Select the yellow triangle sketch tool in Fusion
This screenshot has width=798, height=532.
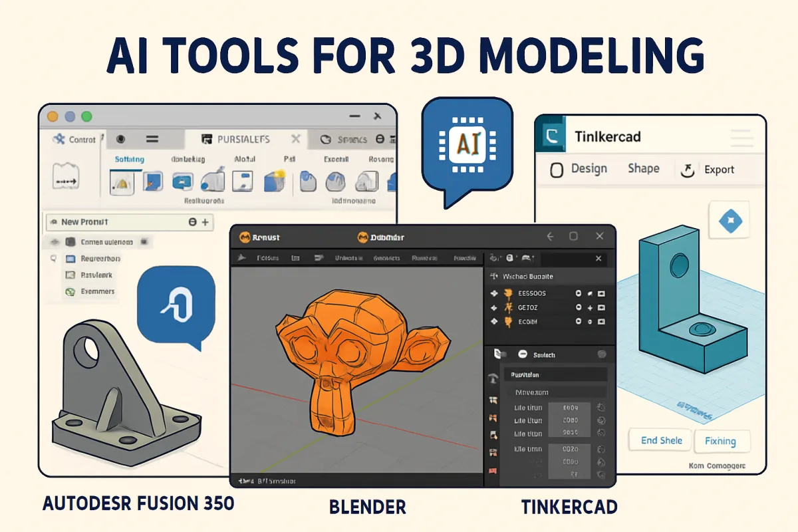pyautogui.click(x=122, y=182)
